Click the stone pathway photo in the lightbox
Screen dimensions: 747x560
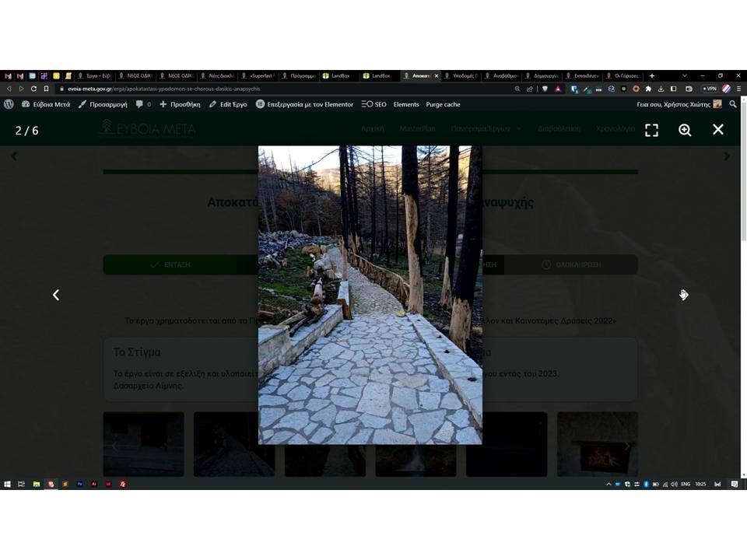370,295
